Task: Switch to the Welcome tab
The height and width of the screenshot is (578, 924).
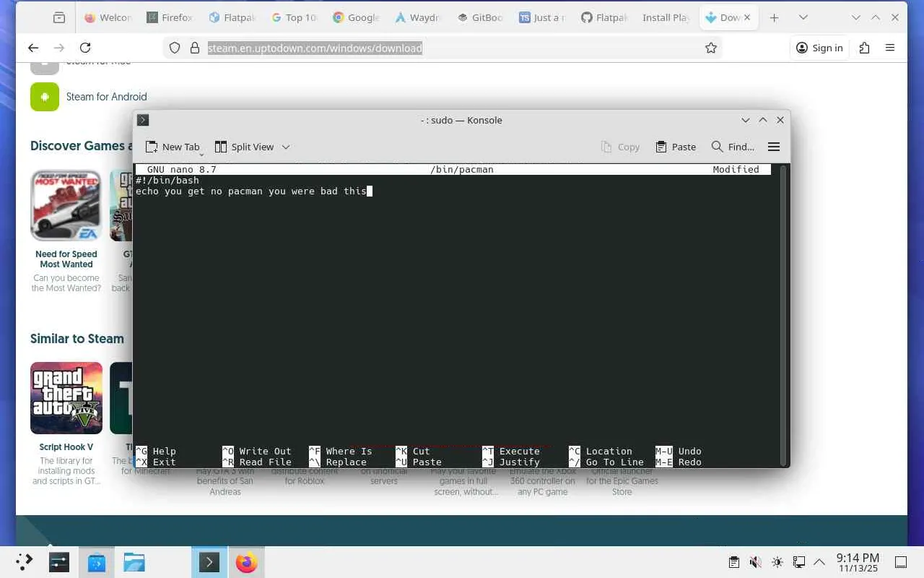Action: click(108, 17)
